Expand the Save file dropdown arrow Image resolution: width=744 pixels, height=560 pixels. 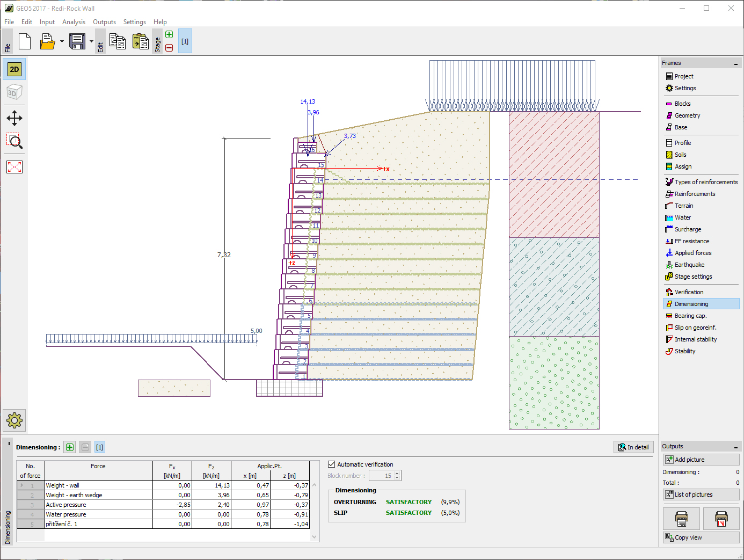tap(91, 41)
